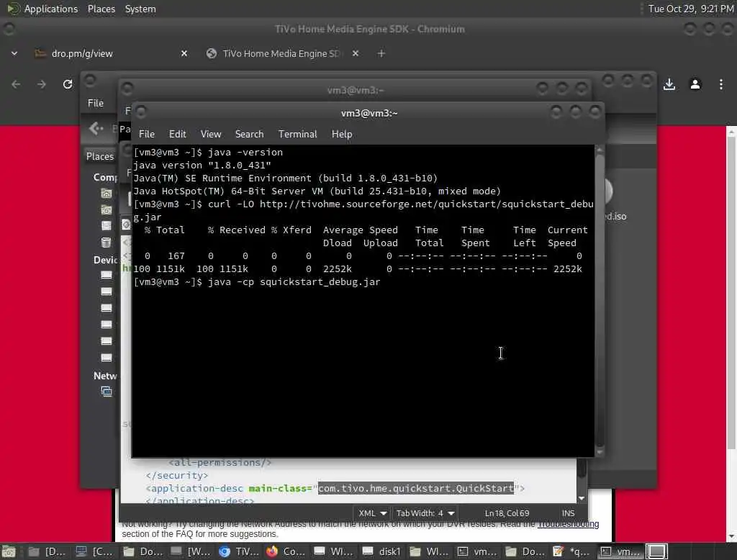Click the editor scrollbar down arrow

tap(582, 498)
